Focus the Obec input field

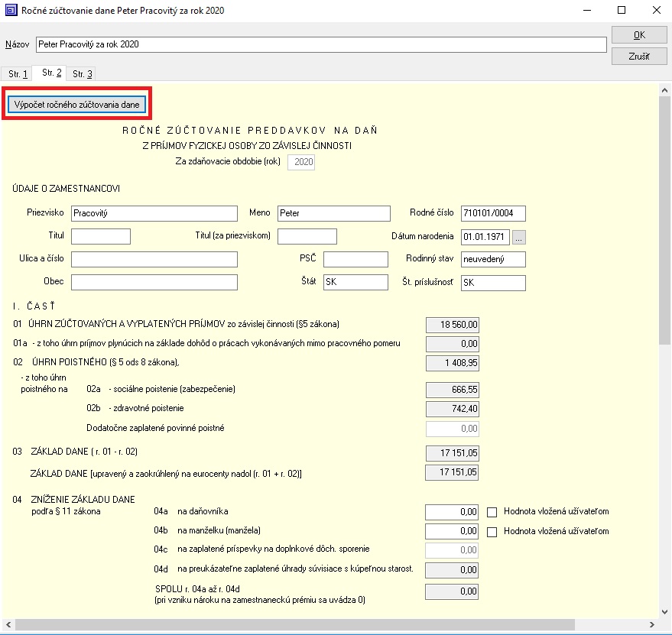(x=154, y=283)
